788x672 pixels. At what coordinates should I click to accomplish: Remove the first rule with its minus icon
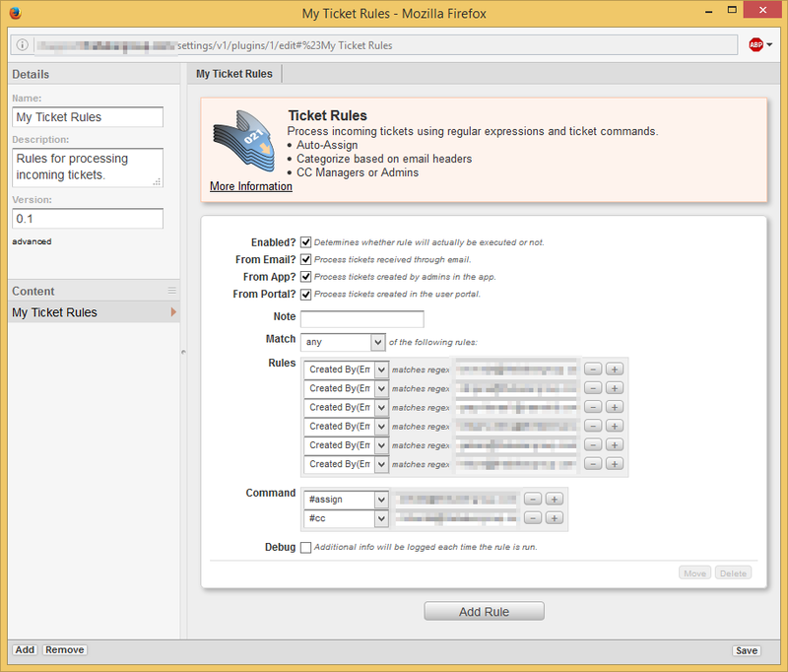click(593, 369)
